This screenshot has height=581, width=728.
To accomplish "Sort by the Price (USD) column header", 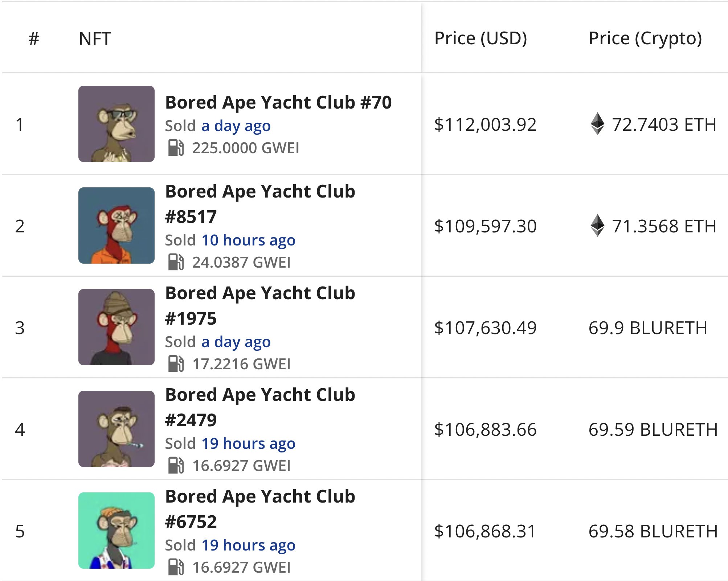I will pos(480,38).
